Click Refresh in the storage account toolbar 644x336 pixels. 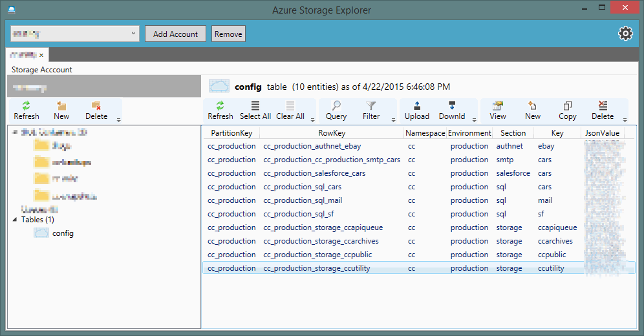point(27,110)
